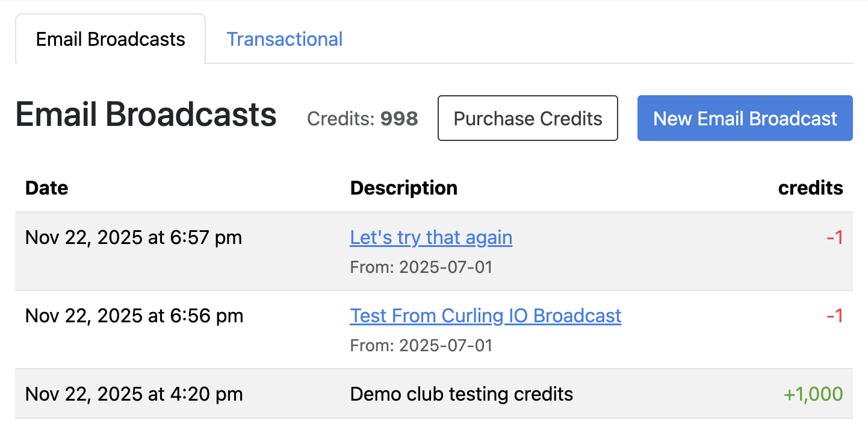Click the -1 credit value beside 'Let's try that again'
Image resolution: width=868 pixels, height=441 pixels.
tap(835, 237)
